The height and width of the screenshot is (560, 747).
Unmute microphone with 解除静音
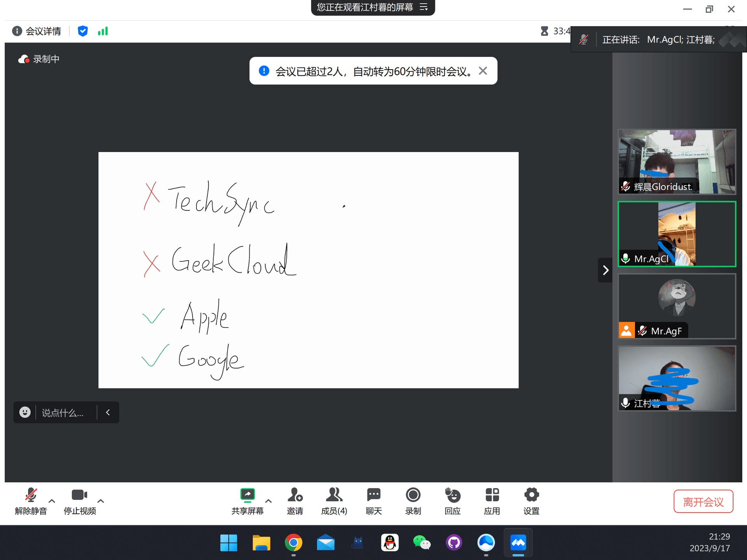[31, 502]
